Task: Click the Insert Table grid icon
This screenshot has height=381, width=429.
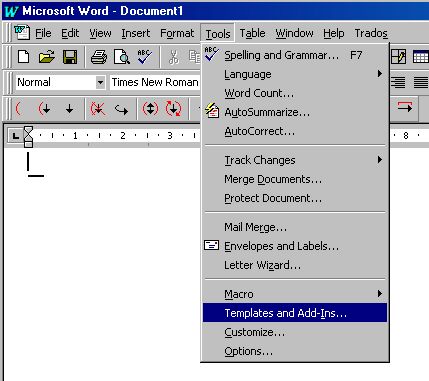Action: 420,57
